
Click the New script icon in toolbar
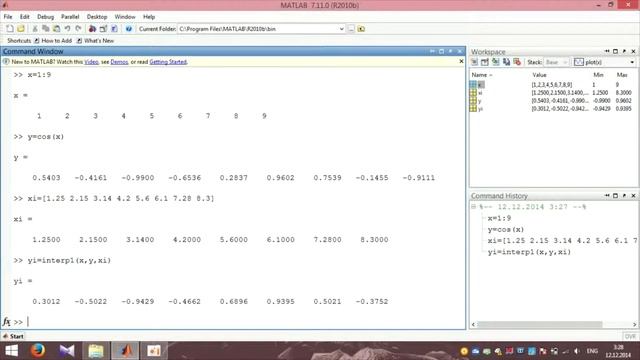(10, 29)
